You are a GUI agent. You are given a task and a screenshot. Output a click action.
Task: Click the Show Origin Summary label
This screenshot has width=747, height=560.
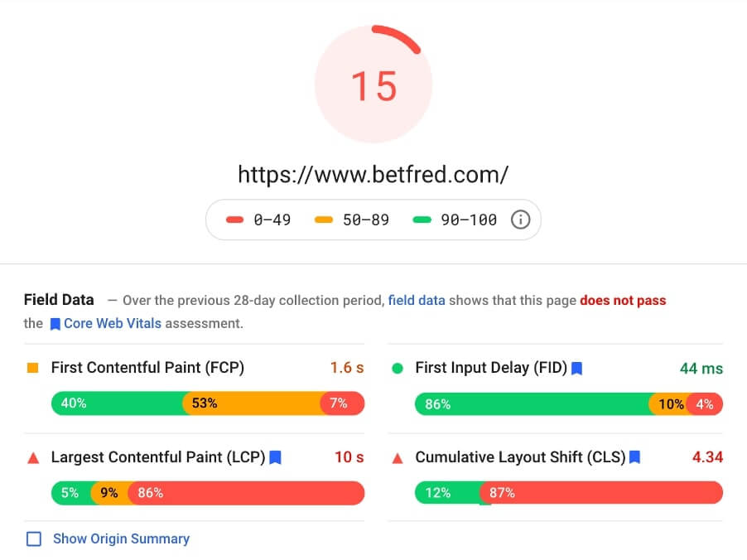click(121, 538)
